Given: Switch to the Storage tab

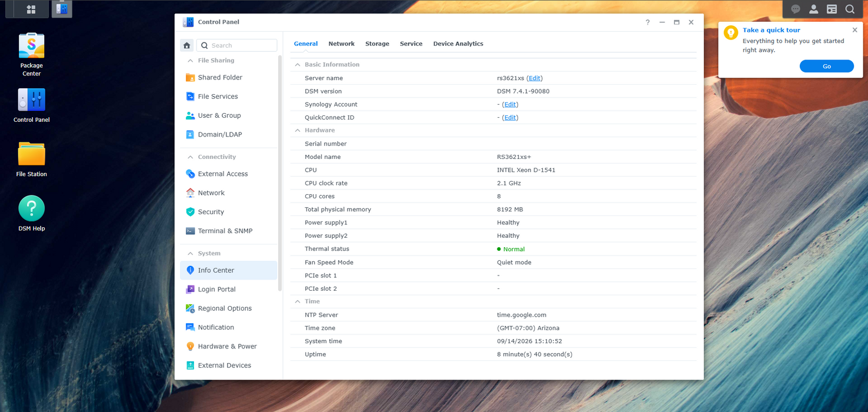Looking at the screenshot, I should (x=377, y=44).
